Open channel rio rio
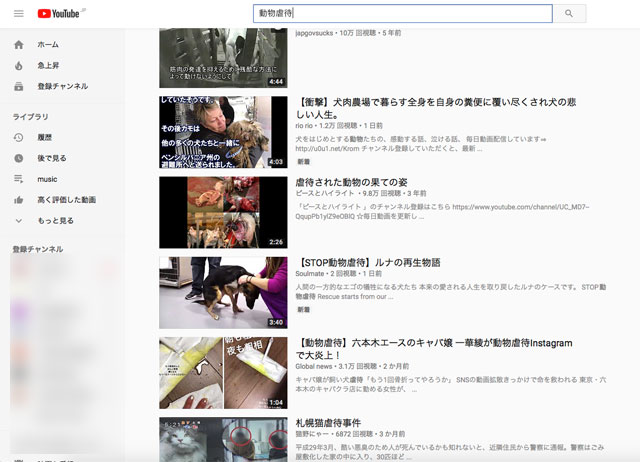This screenshot has width=640, height=462. click(304, 126)
